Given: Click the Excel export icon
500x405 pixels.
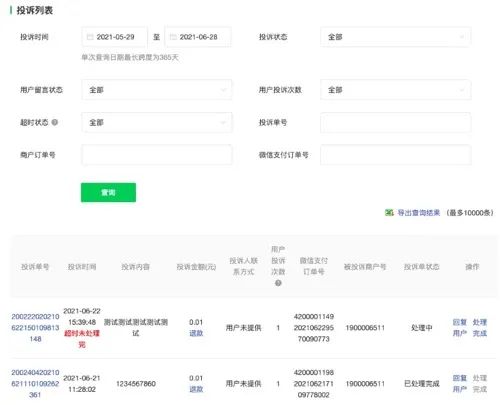Looking at the screenshot, I should pyautogui.click(x=389, y=213).
